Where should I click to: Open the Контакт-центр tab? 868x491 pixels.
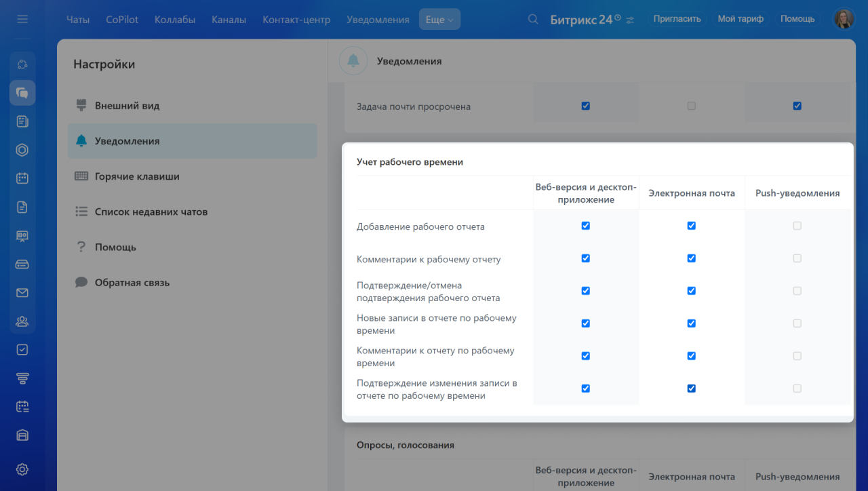pos(296,20)
